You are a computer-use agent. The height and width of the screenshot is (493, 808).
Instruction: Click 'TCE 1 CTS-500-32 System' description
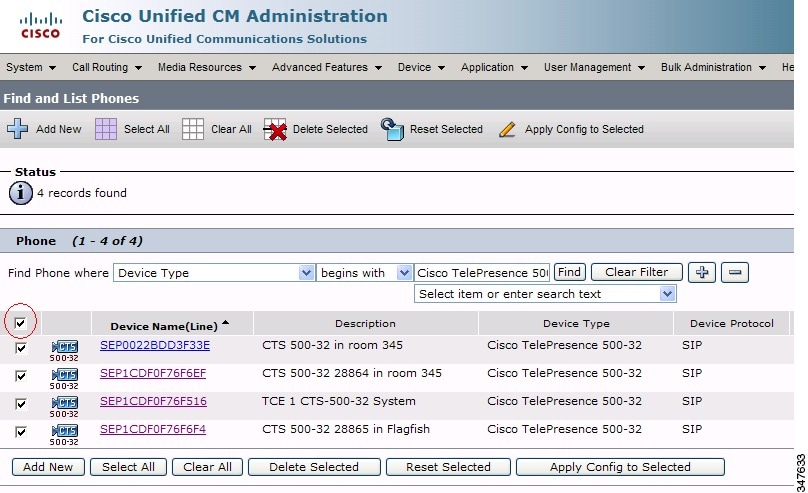tap(339, 401)
